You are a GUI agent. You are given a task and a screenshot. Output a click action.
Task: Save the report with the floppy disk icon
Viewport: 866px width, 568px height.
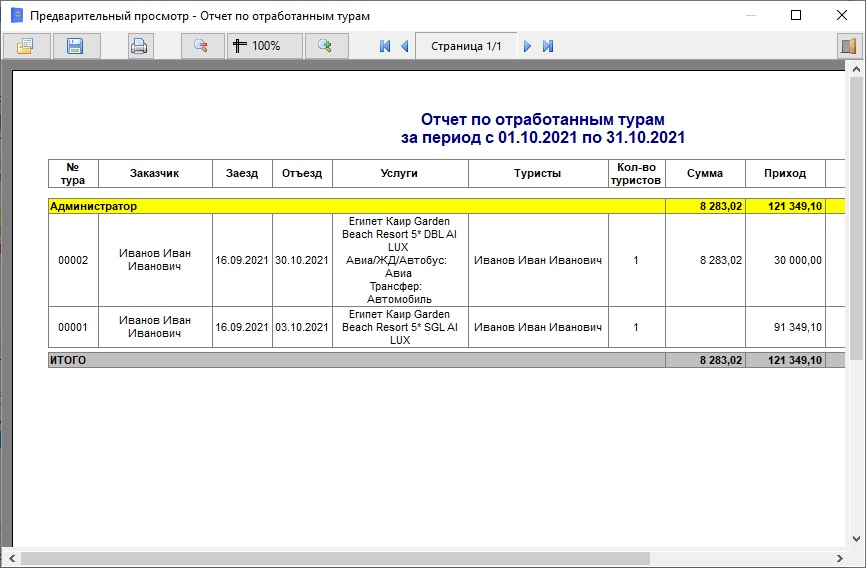click(x=75, y=46)
